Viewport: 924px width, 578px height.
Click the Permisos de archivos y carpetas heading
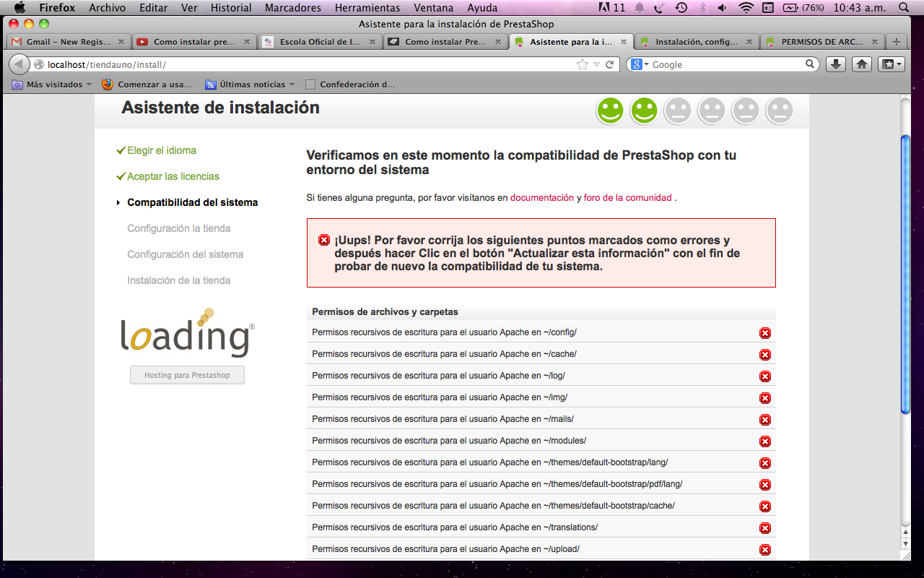tap(385, 312)
